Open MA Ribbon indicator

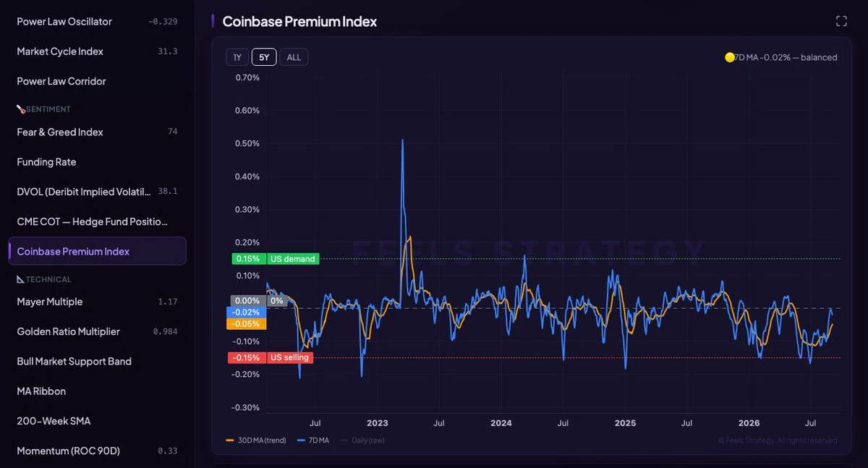click(97, 391)
